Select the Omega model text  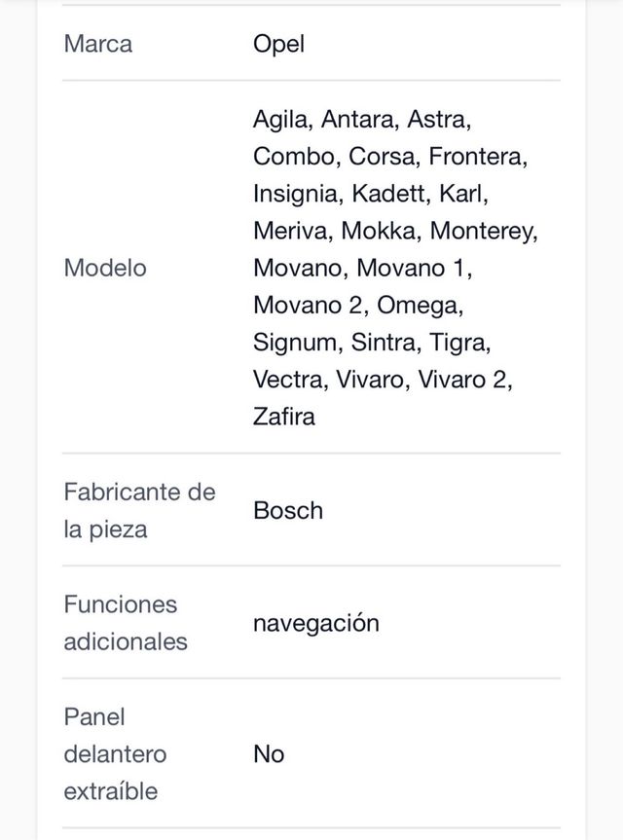tap(419, 305)
